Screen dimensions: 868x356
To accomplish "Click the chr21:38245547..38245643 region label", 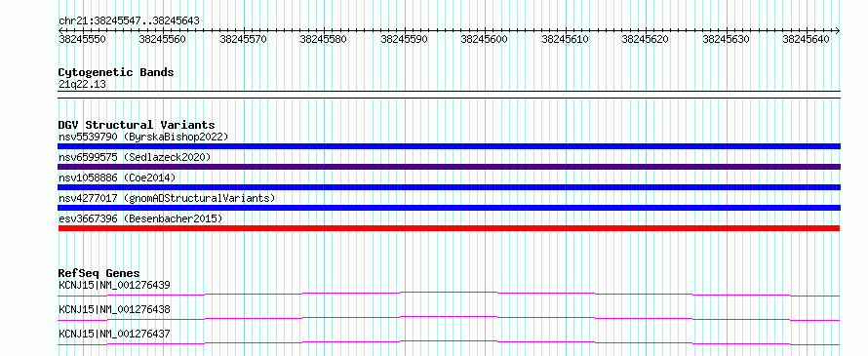I will click(x=129, y=20).
